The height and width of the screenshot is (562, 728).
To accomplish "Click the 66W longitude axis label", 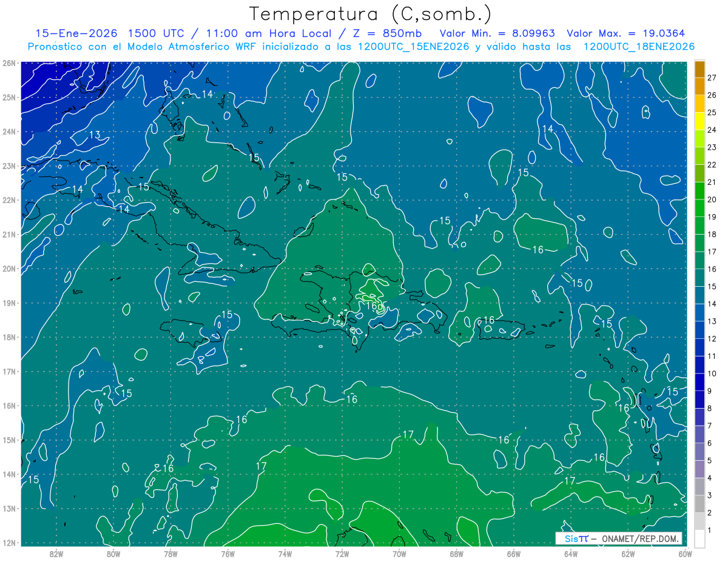I will (x=514, y=553).
